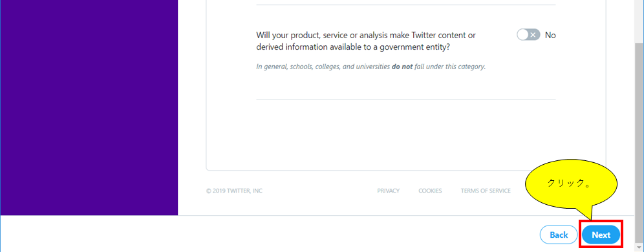Open the COOKIES footer link
This screenshot has height=252, width=644.
[x=430, y=191]
